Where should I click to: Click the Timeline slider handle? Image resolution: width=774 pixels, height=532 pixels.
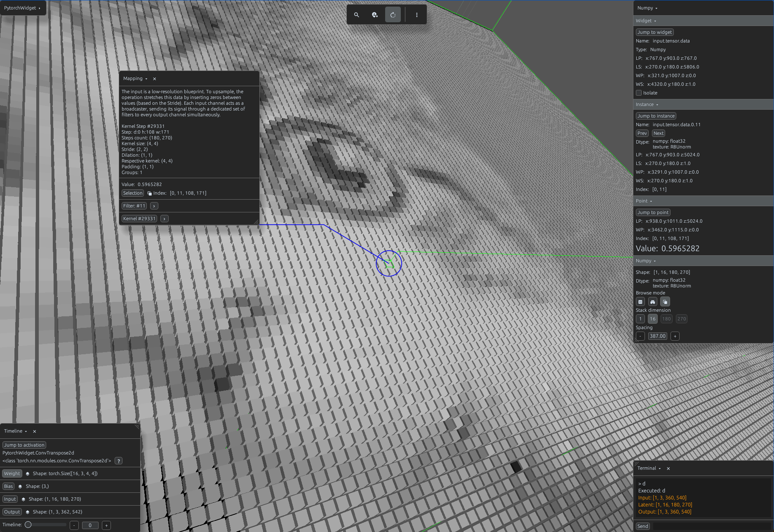(28, 525)
